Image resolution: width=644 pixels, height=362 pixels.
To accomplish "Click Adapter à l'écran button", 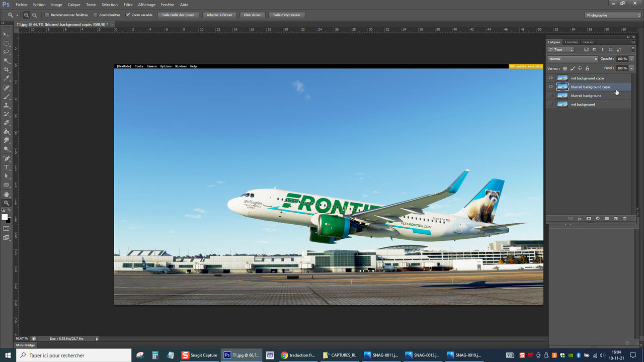I will coord(219,15).
